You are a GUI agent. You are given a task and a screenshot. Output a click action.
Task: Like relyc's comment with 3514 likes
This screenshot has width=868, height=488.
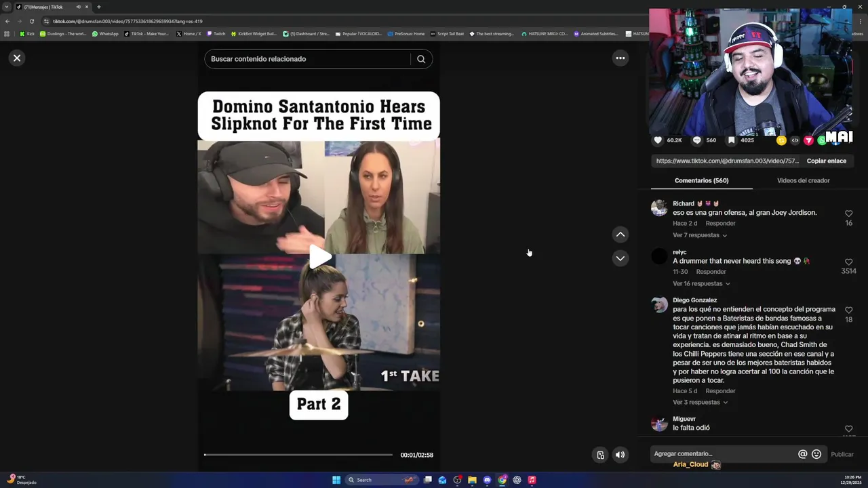pos(848,262)
